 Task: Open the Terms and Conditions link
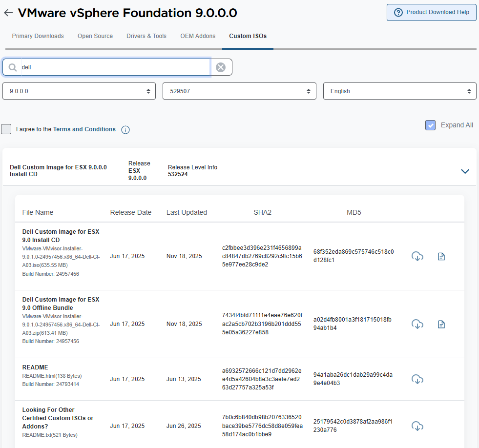tap(84, 129)
